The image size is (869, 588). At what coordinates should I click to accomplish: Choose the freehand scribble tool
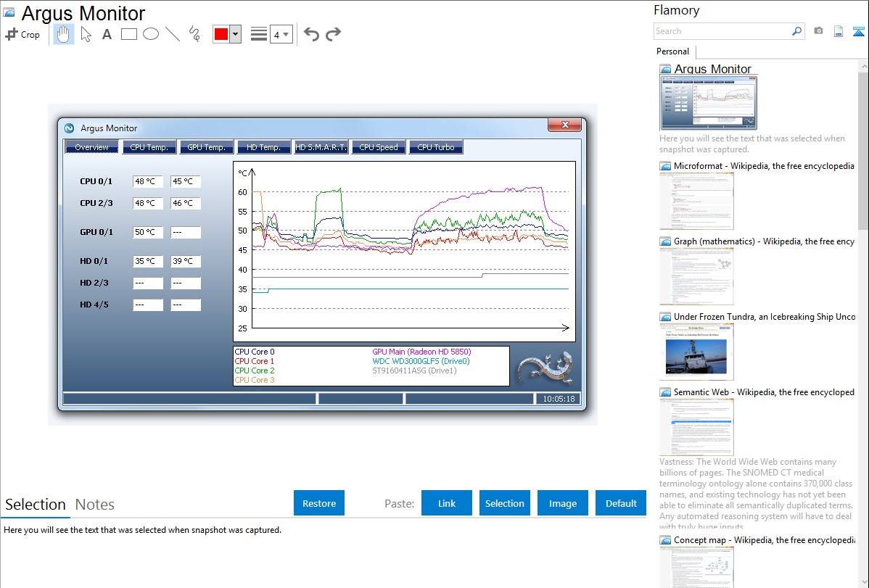coord(194,34)
